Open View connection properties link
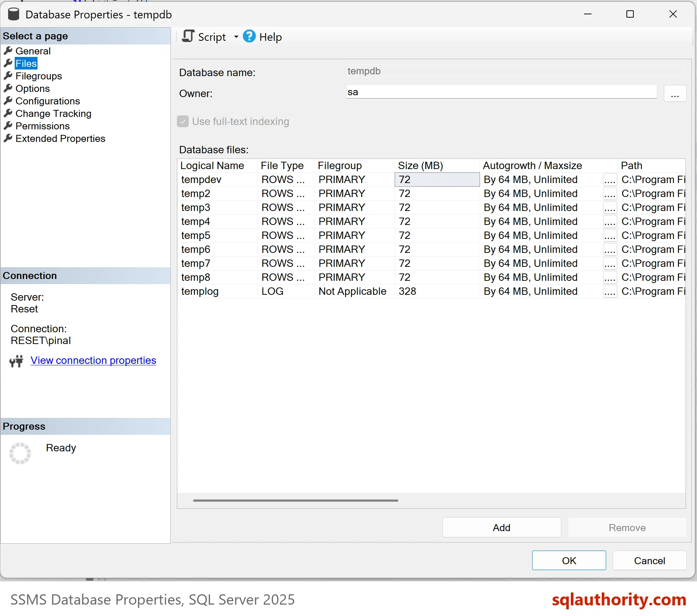This screenshot has height=616, width=697. click(x=93, y=361)
